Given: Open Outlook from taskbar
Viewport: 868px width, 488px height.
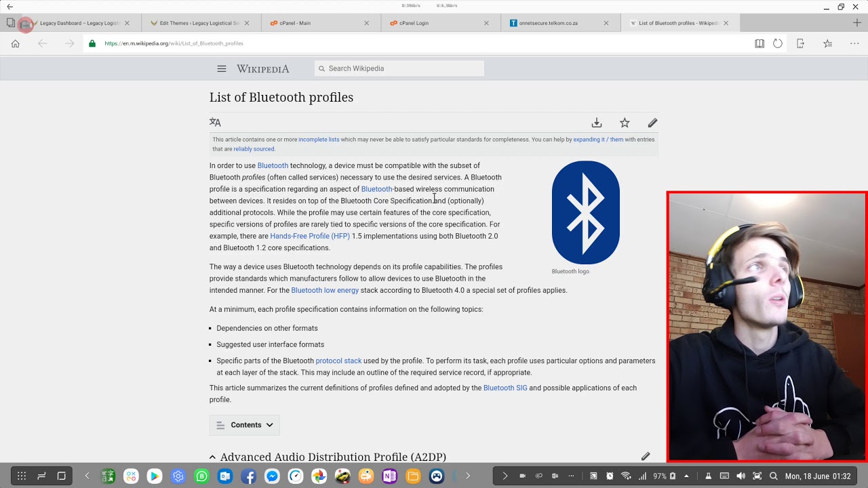Looking at the screenshot, I should coord(225,476).
